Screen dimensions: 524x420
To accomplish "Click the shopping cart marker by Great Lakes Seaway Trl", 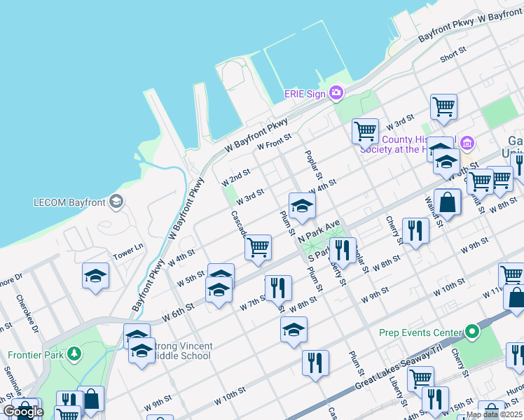I will click(420, 379).
